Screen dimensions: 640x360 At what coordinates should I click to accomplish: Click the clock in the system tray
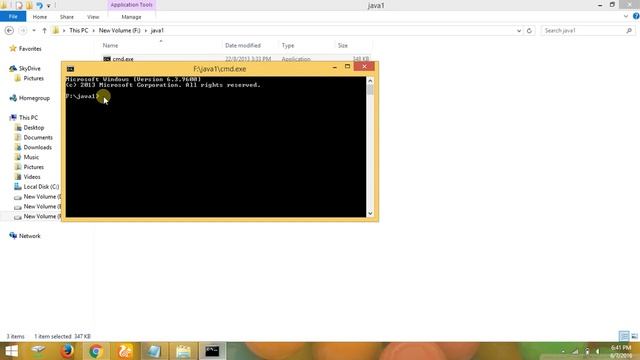(620, 351)
